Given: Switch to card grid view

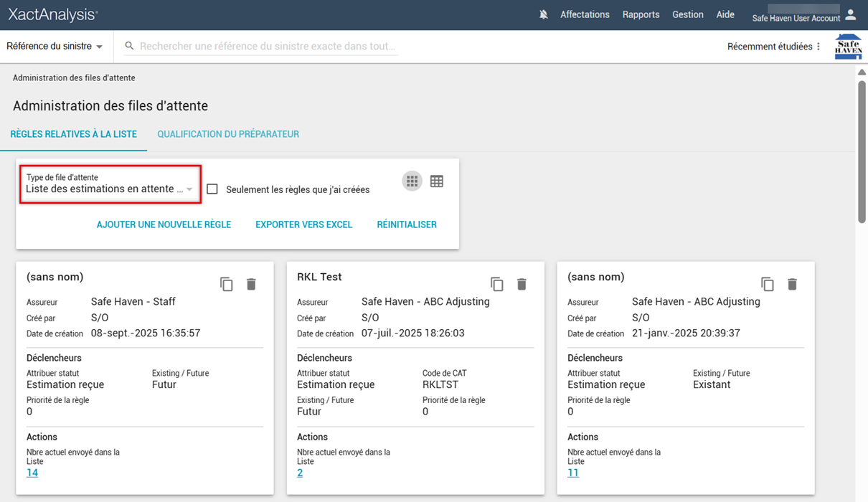Looking at the screenshot, I should point(412,181).
